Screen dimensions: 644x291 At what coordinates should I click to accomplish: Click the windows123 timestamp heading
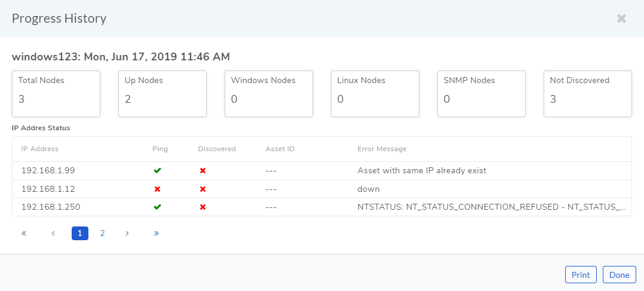click(x=121, y=57)
